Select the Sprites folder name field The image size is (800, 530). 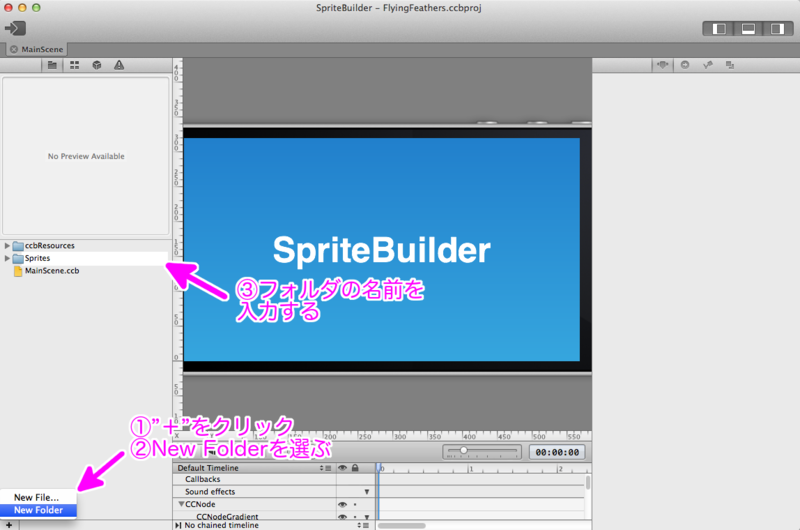point(95,259)
